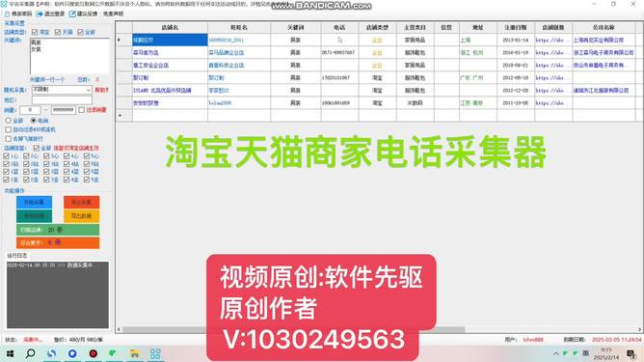
Task: Select the 全部 radio button below sales
Action: [x=8, y=121]
